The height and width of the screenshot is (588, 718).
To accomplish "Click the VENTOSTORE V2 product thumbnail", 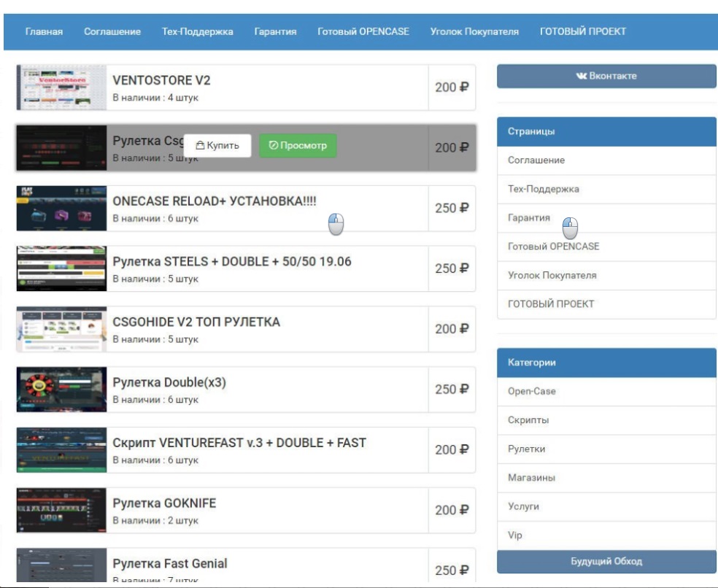I will click(61, 88).
